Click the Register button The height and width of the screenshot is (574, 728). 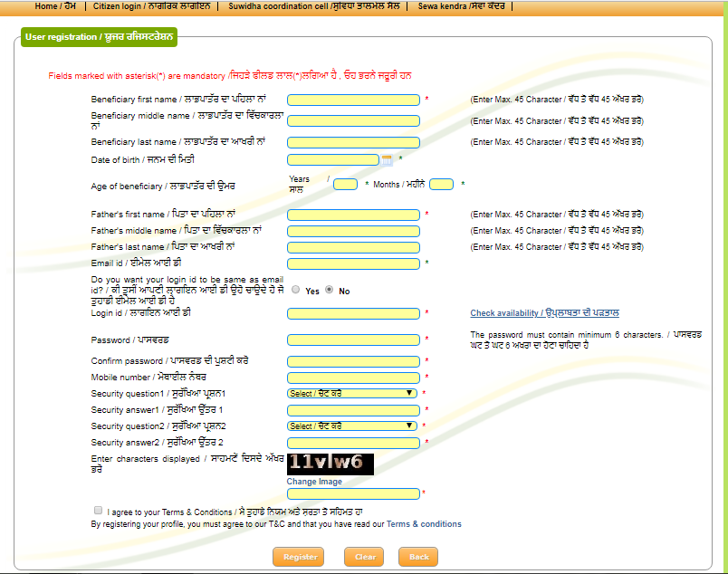click(299, 557)
